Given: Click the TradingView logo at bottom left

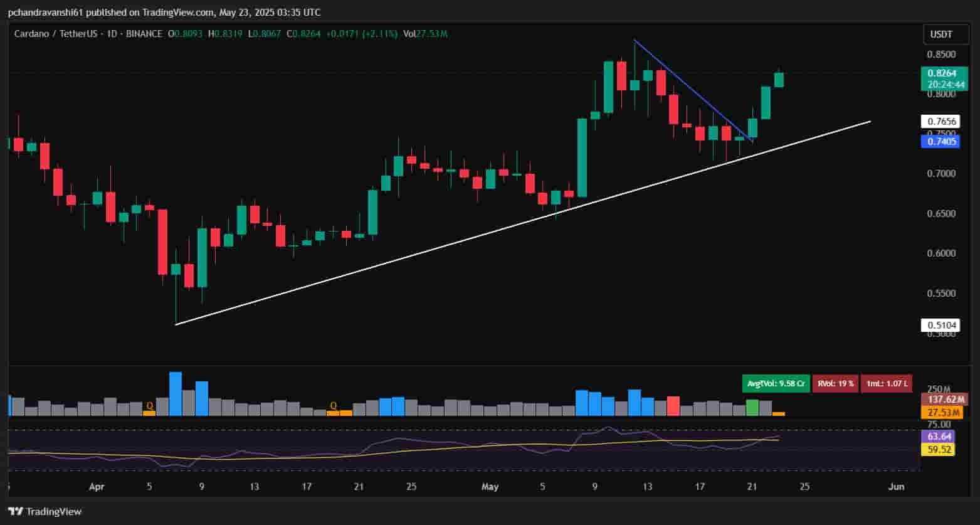Looking at the screenshot, I should 45,511.
